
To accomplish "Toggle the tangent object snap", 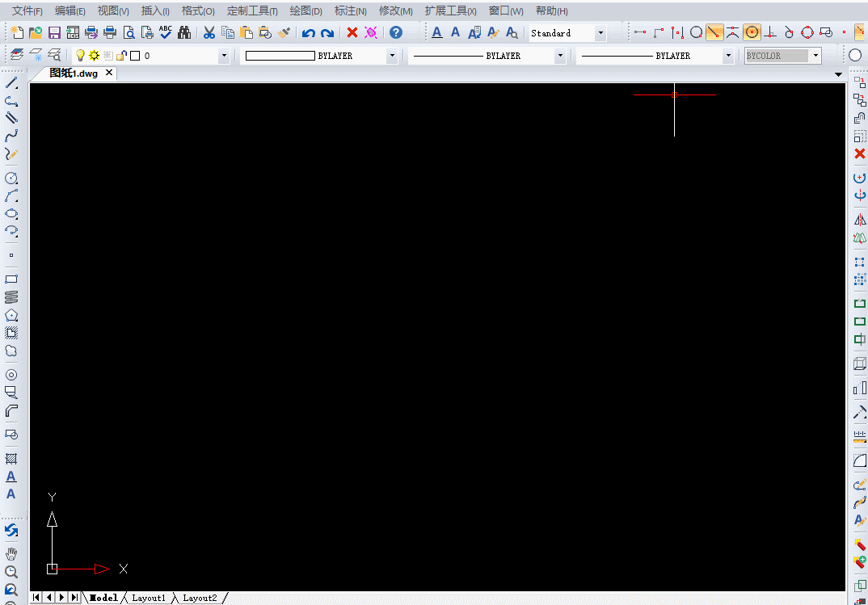I will click(789, 32).
